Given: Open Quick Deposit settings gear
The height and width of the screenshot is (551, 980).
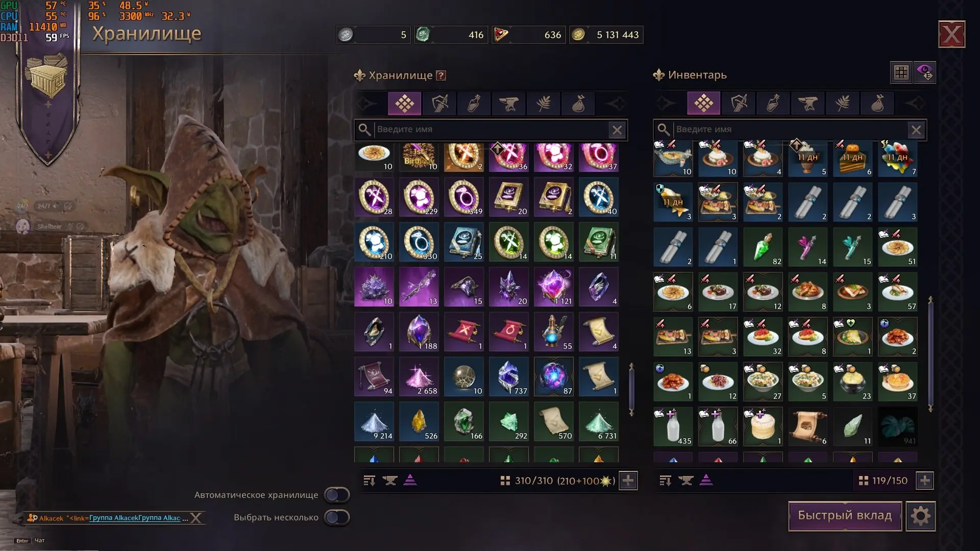Looking at the screenshot, I should pos(921,516).
